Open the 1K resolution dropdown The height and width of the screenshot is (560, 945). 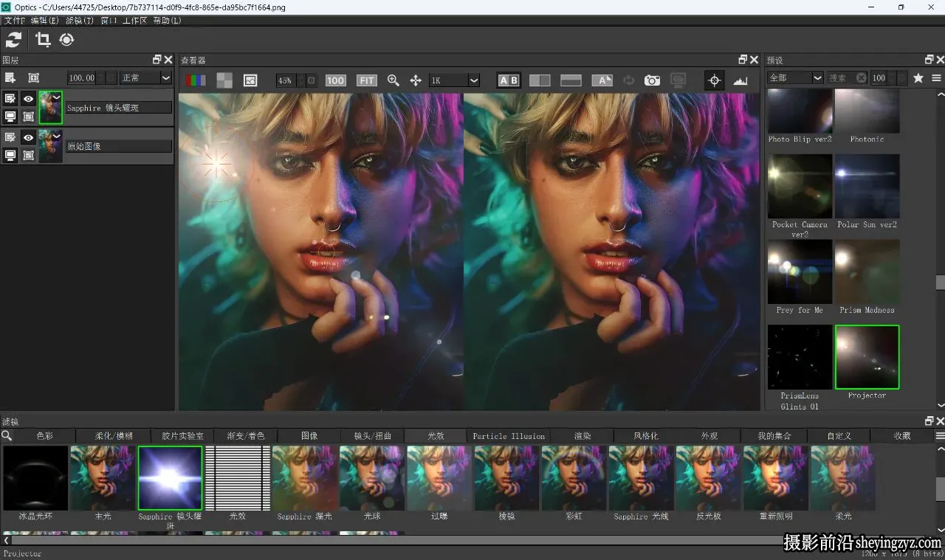click(454, 80)
